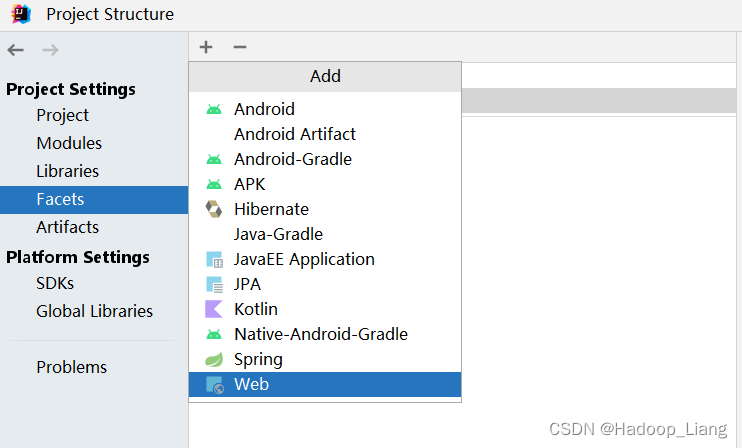742x448 pixels.
Task: Open Modules in Project Settings
Action: pyautogui.click(x=94, y=143)
